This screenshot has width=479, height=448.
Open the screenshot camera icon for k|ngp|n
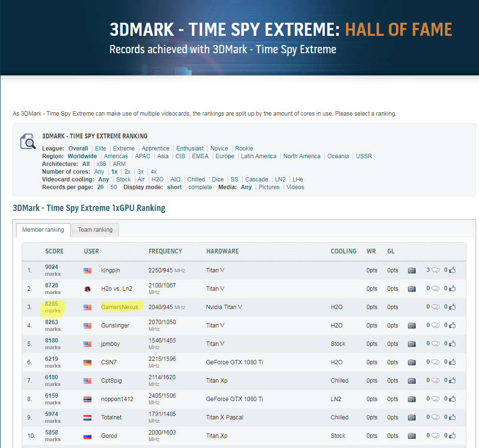[411, 270]
